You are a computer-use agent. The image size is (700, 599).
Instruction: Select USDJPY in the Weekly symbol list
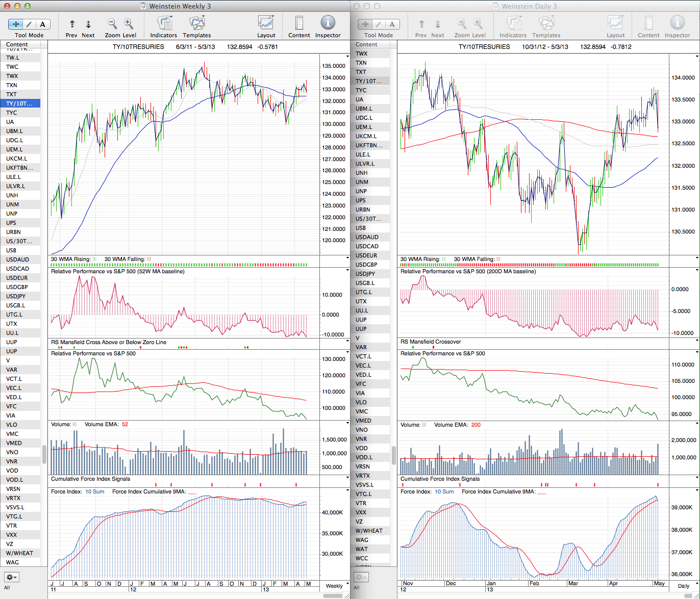(16, 296)
